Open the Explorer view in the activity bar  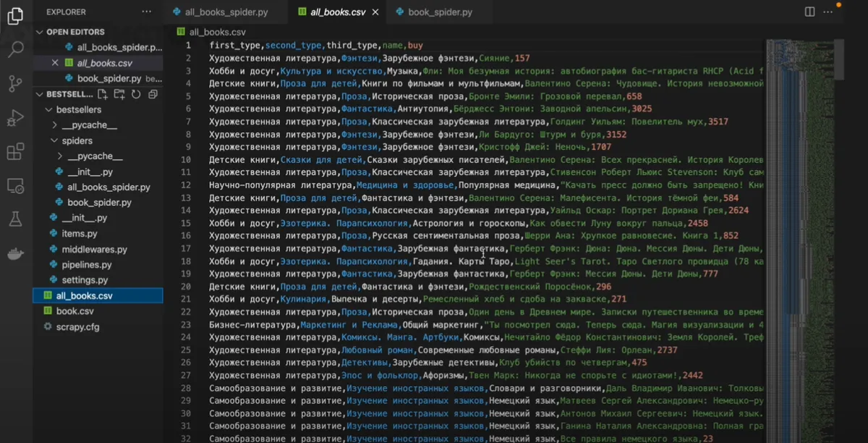tap(14, 17)
